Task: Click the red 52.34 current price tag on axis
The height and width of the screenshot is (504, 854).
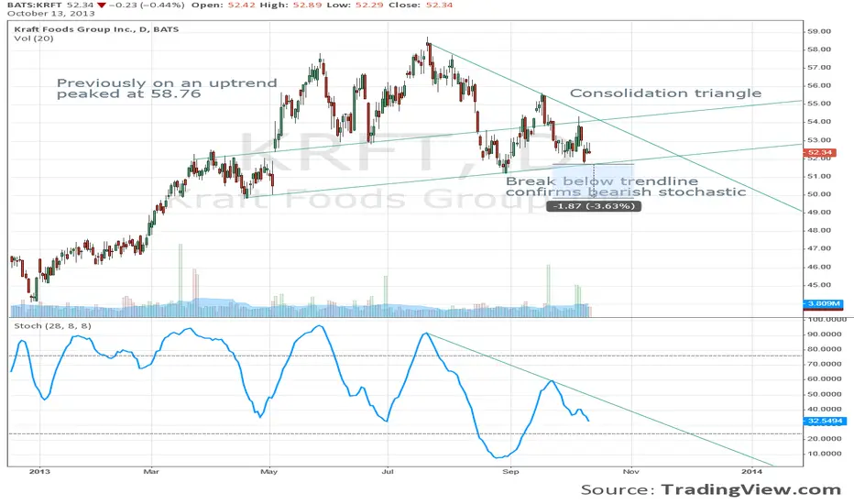Action: coord(819,152)
